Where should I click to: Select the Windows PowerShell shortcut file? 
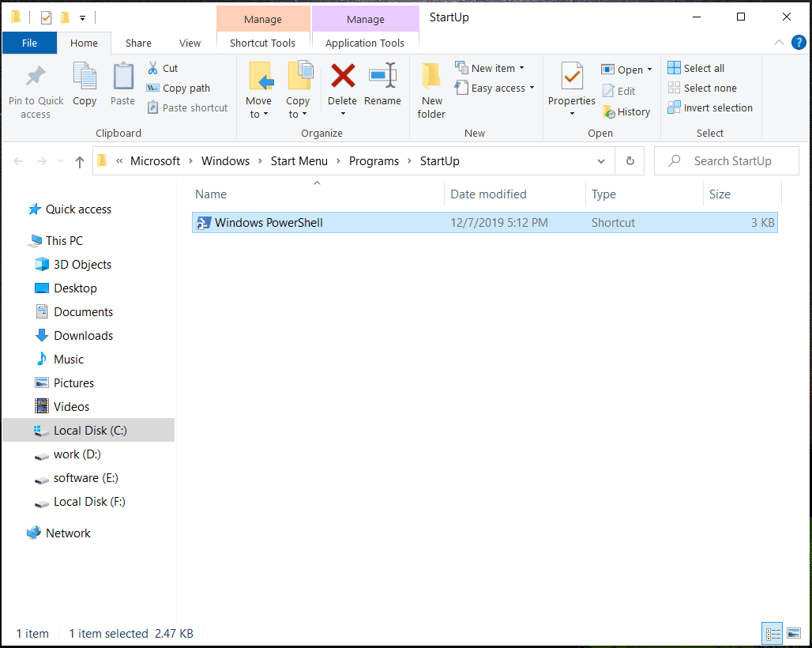(x=485, y=223)
